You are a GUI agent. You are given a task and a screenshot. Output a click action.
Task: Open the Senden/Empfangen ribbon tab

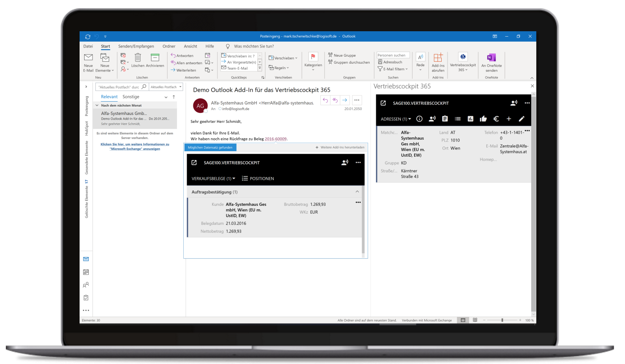[x=136, y=46]
